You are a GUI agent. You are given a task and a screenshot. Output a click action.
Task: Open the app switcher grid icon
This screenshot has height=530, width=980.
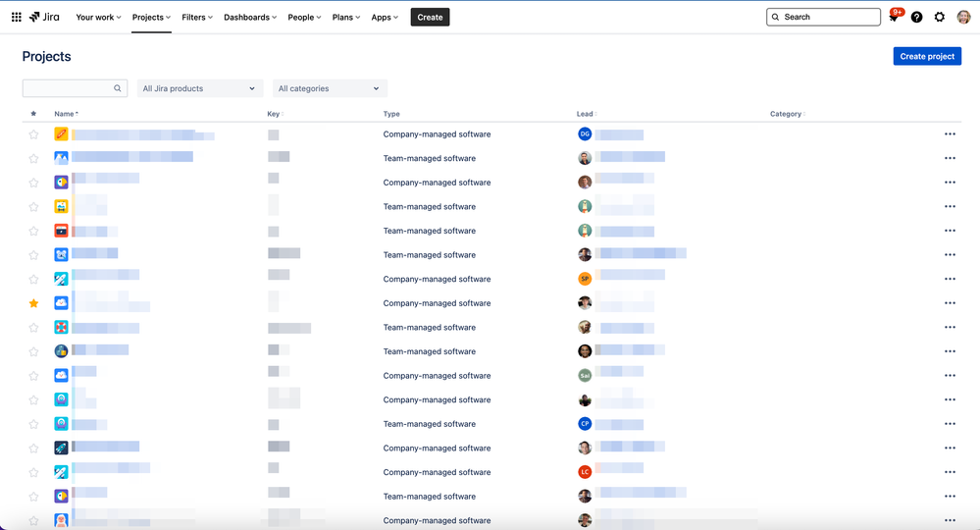click(x=17, y=17)
